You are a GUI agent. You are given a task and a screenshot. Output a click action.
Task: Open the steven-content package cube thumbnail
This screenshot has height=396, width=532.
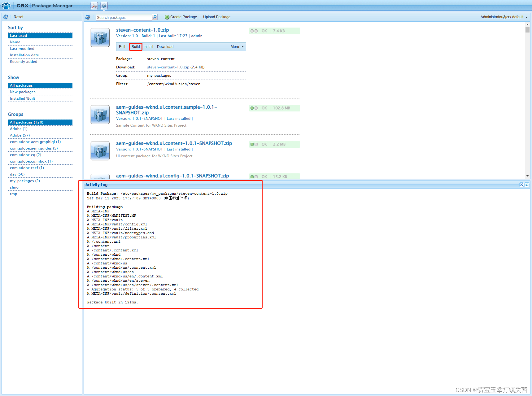100,37
